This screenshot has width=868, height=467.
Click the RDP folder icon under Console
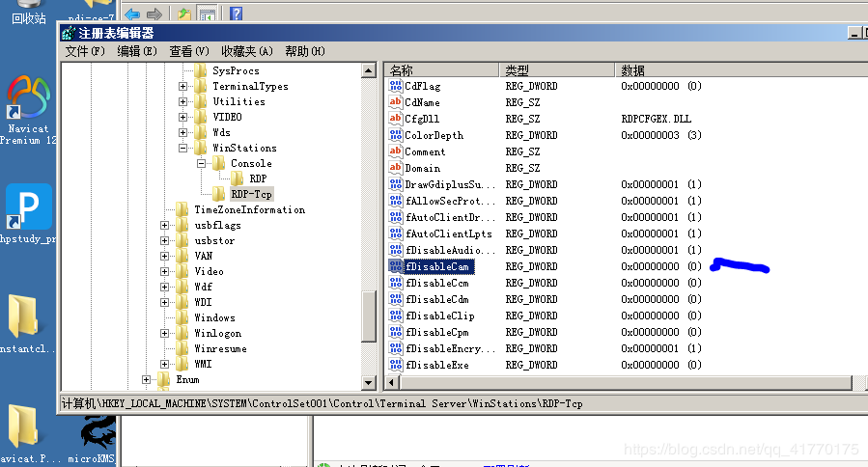click(x=238, y=179)
